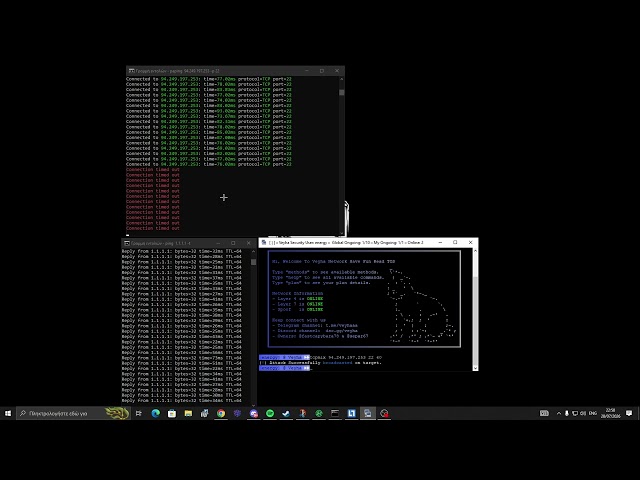Open system menu icon of ping 1.1.1.1 window
This screenshot has width=640, height=480.
point(127,243)
